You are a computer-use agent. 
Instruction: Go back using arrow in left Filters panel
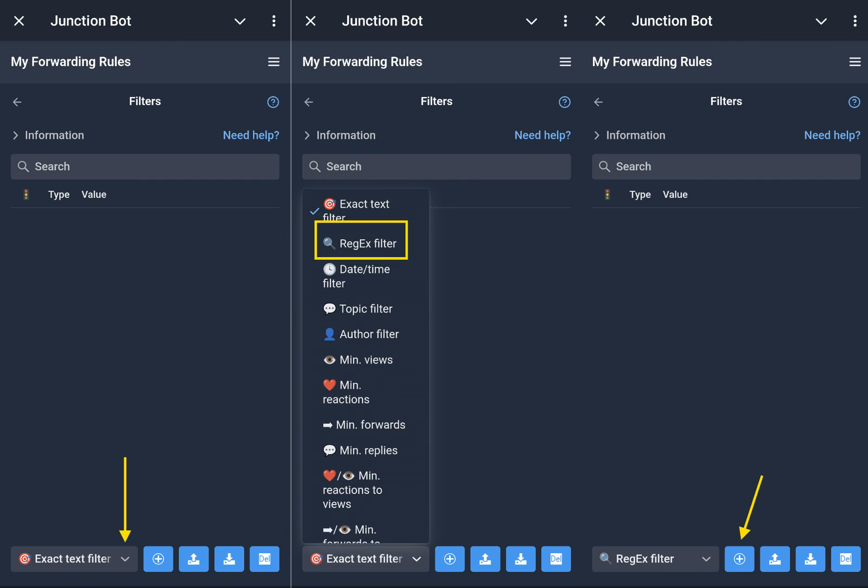[17, 102]
